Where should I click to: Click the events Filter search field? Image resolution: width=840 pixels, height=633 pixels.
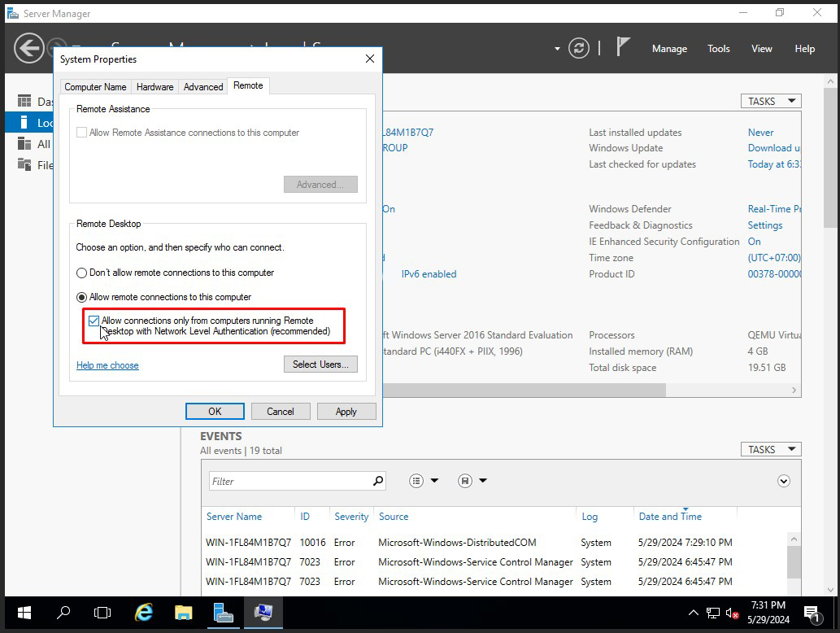[293, 480]
